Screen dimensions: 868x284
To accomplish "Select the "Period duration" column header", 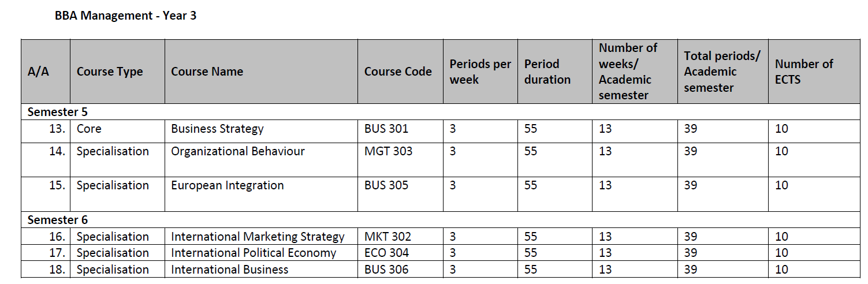I will [547, 72].
